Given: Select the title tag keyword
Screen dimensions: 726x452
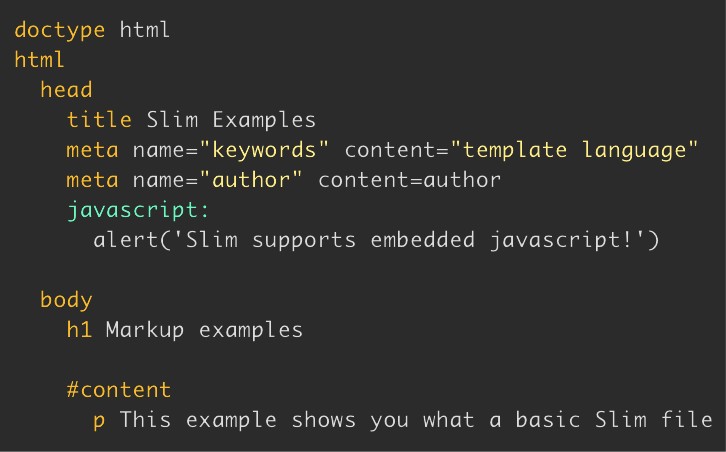Looking at the screenshot, I should (99, 119).
